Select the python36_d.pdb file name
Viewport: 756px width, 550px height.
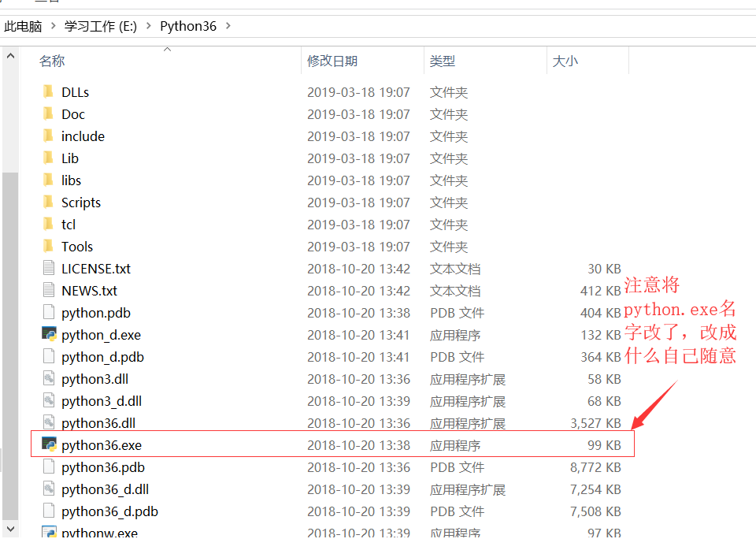(x=110, y=511)
